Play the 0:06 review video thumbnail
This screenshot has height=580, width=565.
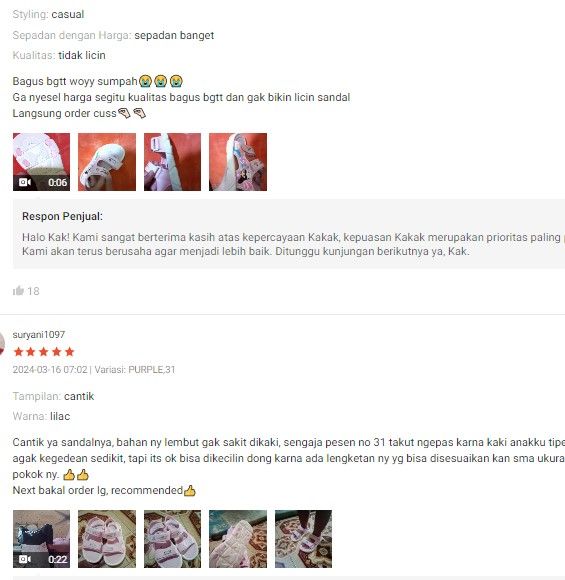tap(41, 162)
